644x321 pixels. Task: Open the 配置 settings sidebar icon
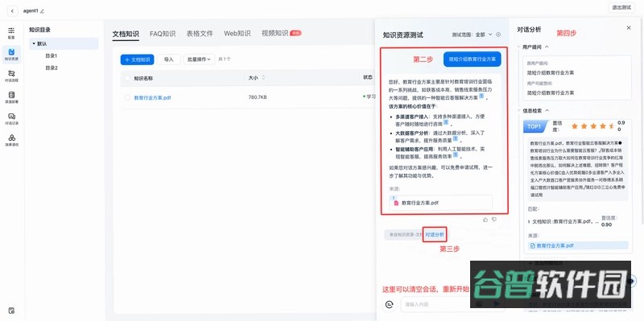click(x=11, y=33)
